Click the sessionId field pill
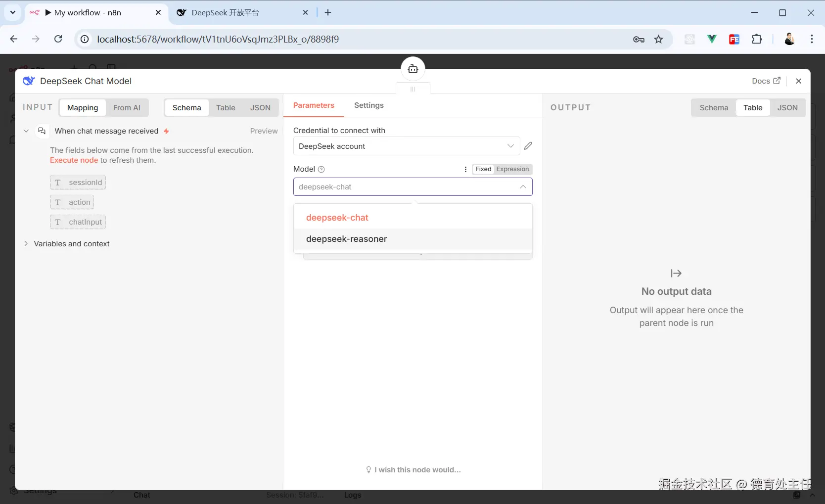Viewport: 825px width, 504px height. (78, 183)
